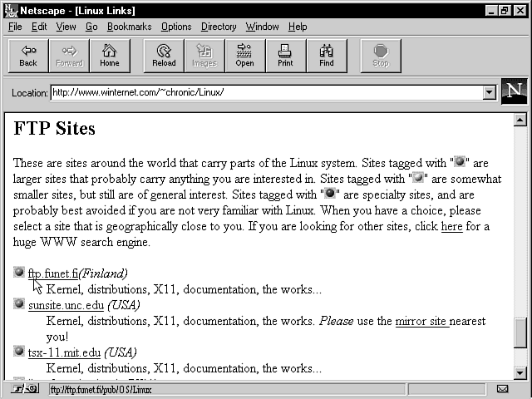532x399 pixels.
Task: Open the sunsite.unc.edu link
Action: pos(66,305)
